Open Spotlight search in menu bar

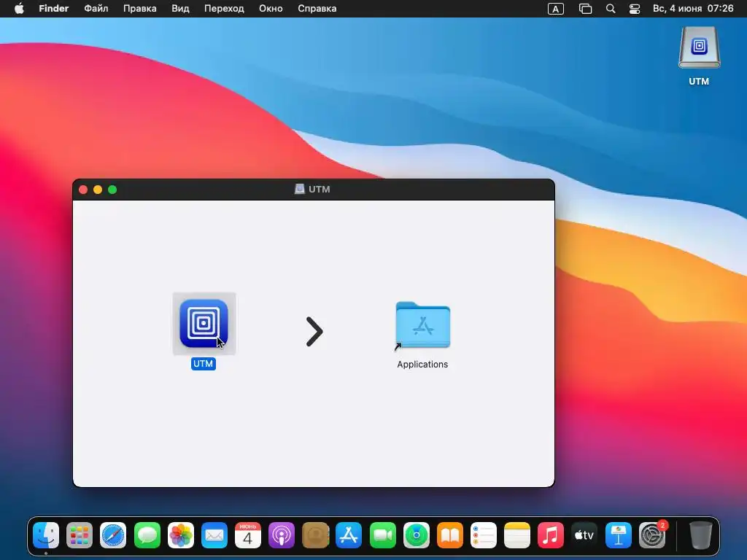tap(611, 9)
